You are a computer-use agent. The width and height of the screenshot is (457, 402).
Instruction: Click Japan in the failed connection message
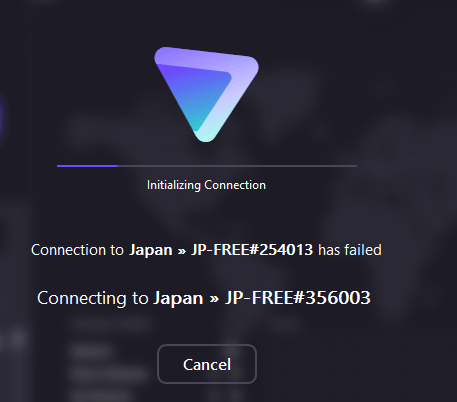point(151,250)
